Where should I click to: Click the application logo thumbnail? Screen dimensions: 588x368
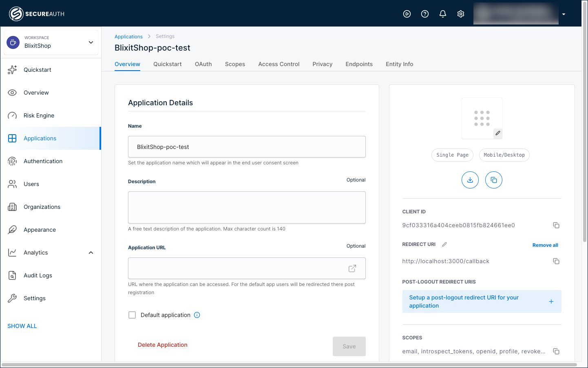pyautogui.click(x=482, y=118)
